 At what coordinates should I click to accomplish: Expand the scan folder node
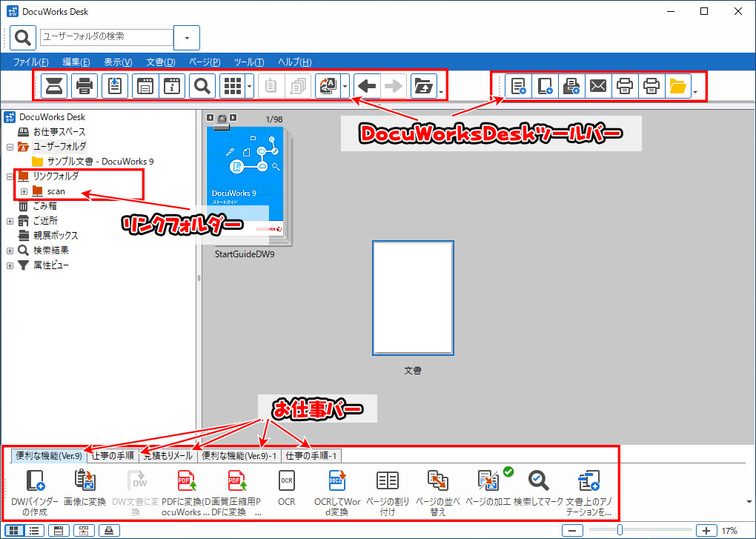click(24, 191)
